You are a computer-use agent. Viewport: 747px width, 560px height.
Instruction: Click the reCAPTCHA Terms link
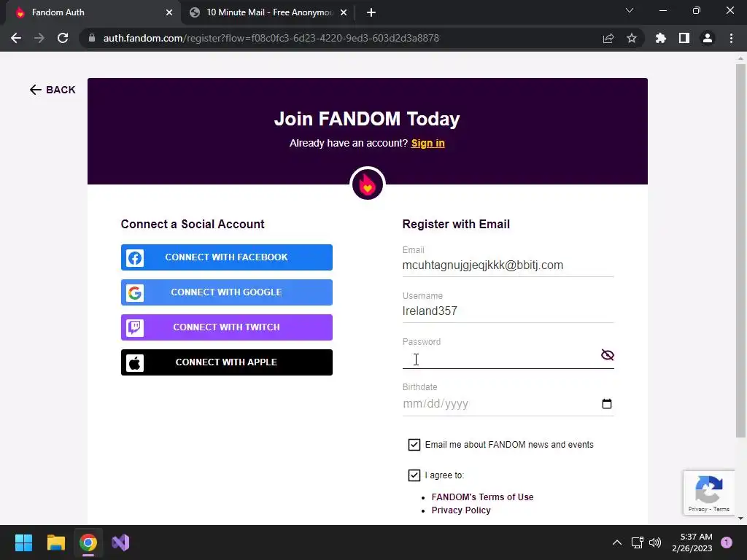click(721, 509)
